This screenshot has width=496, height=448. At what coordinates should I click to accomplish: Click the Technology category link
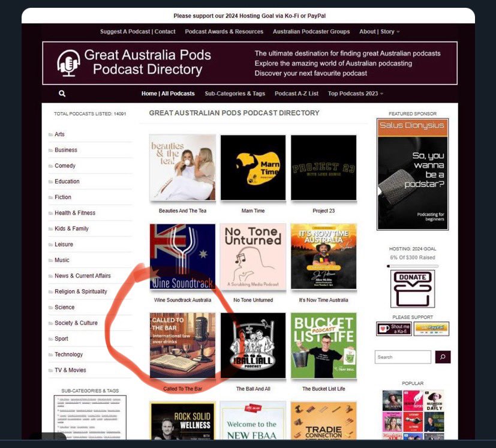coord(68,354)
